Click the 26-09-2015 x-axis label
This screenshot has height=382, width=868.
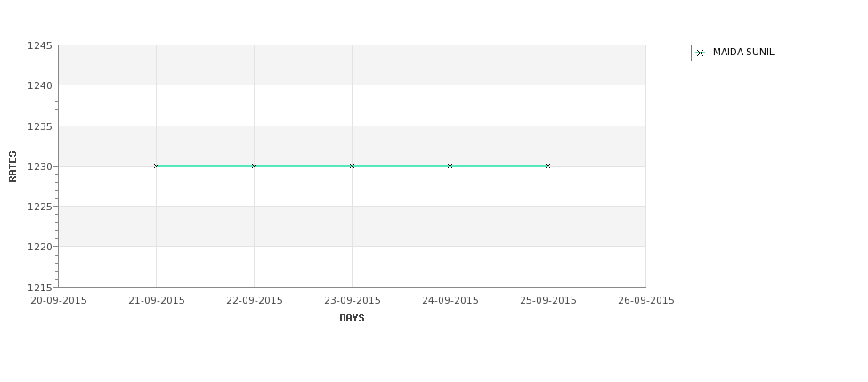pyautogui.click(x=646, y=300)
